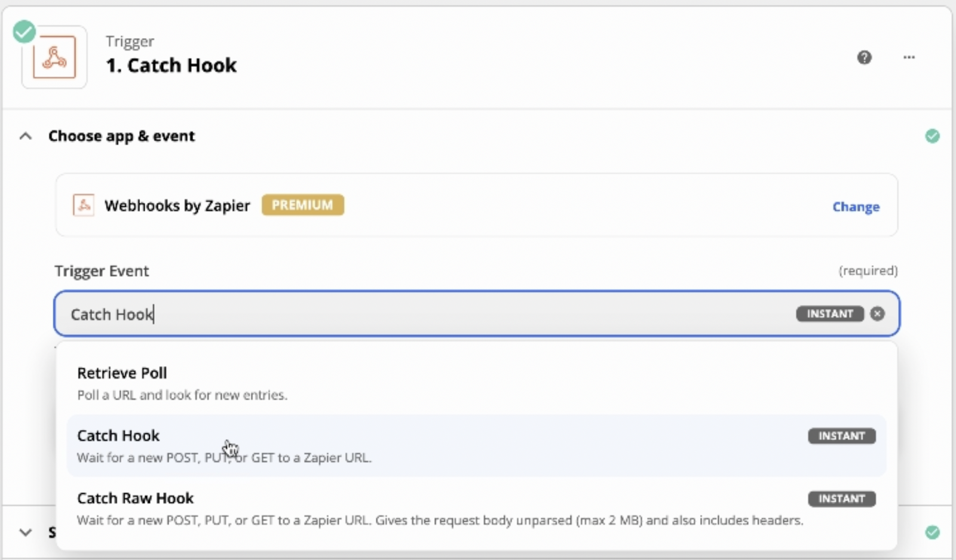This screenshot has height=560, width=956.
Task: Click the PREMIUM badge
Action: click(x=302, y=205)
